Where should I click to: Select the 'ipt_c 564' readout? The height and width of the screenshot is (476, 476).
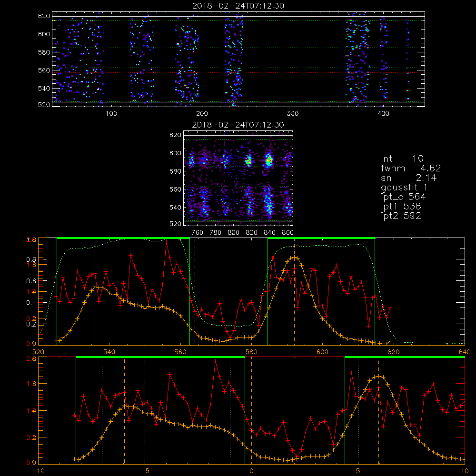404,197
